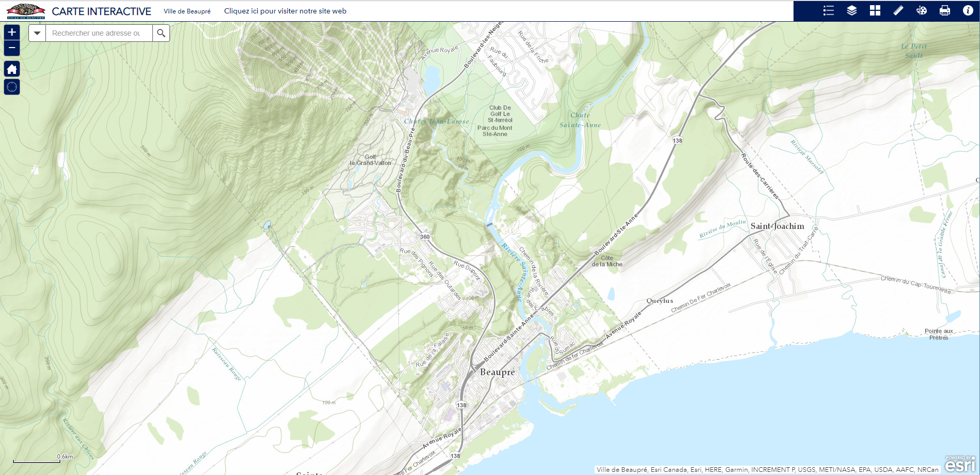
Task: Open the basemap gallery grid
Action: tap(875, 11)
